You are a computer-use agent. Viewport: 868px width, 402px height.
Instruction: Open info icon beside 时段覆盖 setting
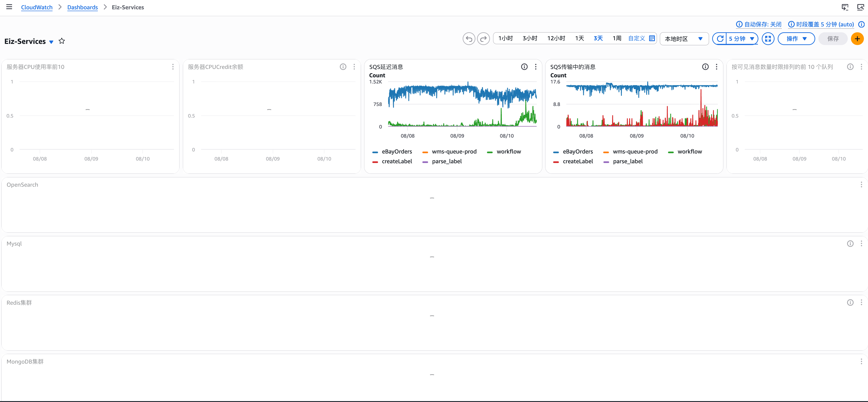tap(861, 24)
